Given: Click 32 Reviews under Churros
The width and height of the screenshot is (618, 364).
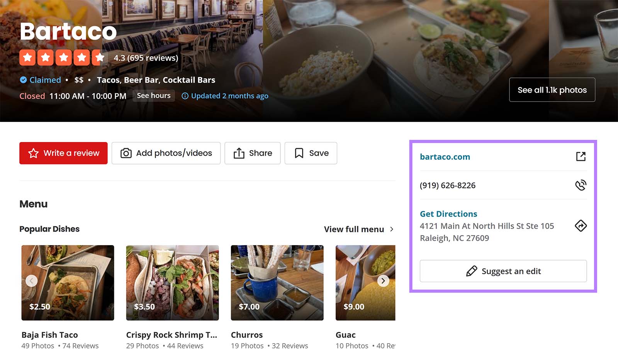Looking at the screenshot, I should (290, 345).
